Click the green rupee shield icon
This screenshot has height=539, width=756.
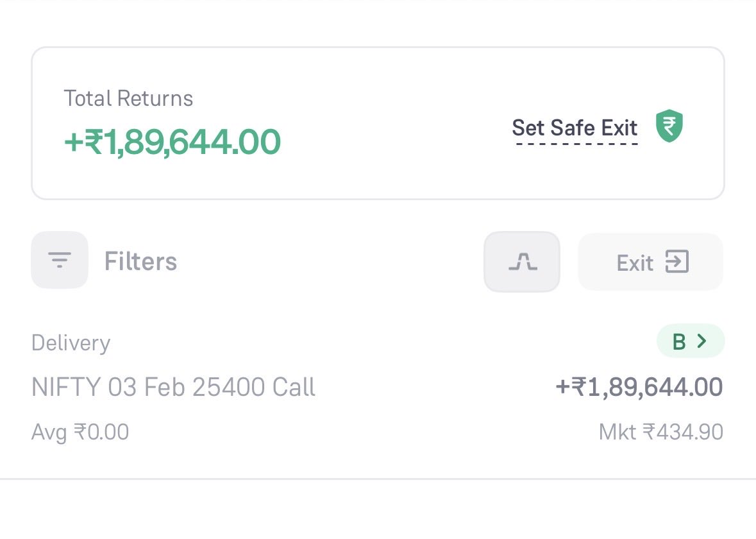tap(669, 126)
